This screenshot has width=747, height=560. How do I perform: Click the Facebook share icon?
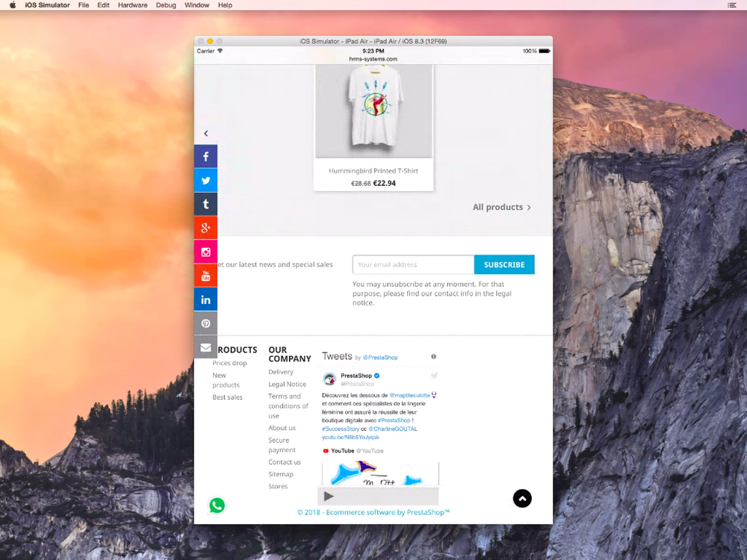(206, 157)
